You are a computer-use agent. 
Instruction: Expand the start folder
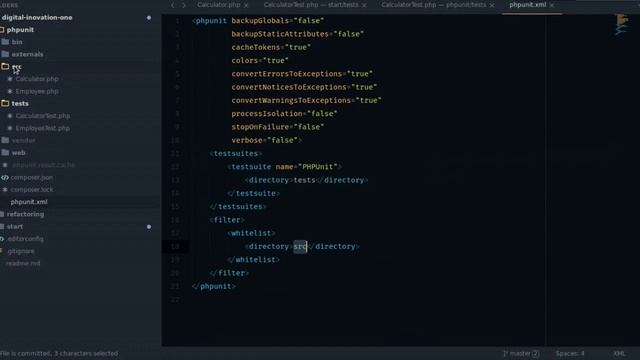click(x=15, y=227)
